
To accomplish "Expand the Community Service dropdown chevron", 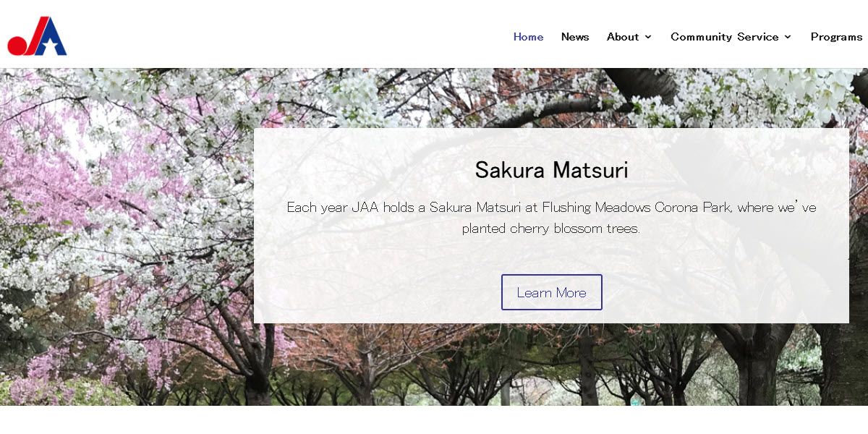I will (788, 37).
